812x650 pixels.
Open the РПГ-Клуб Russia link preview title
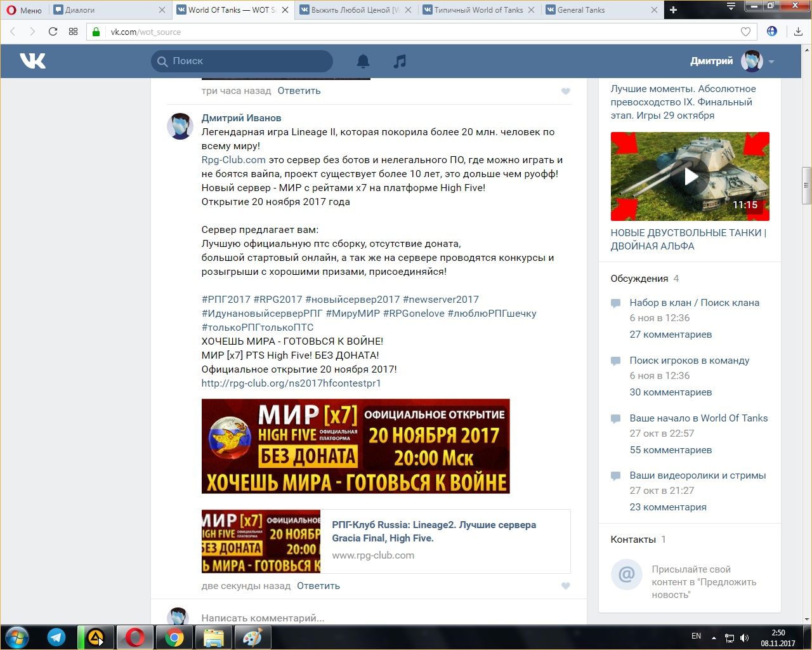(x=434, y=531)
